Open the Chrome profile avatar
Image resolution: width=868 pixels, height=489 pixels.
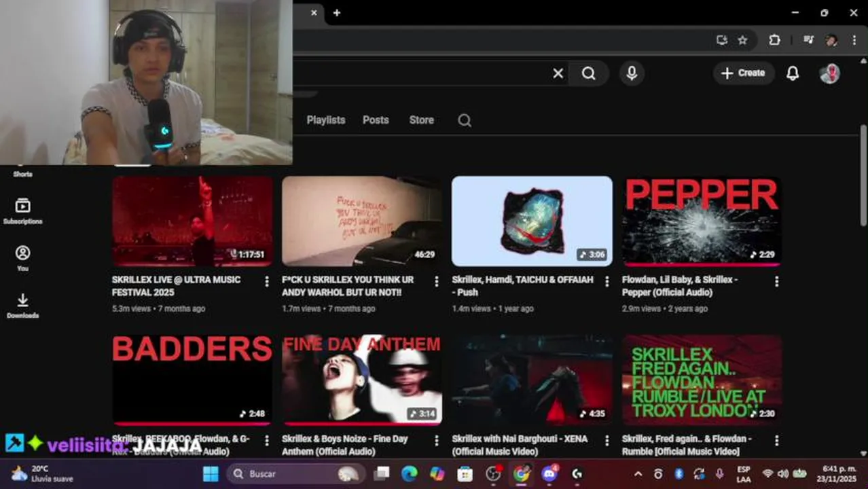click(831, 40)
